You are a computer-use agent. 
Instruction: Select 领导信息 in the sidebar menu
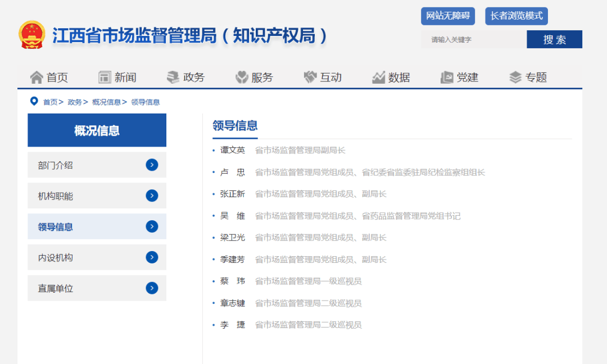(56, 227)
